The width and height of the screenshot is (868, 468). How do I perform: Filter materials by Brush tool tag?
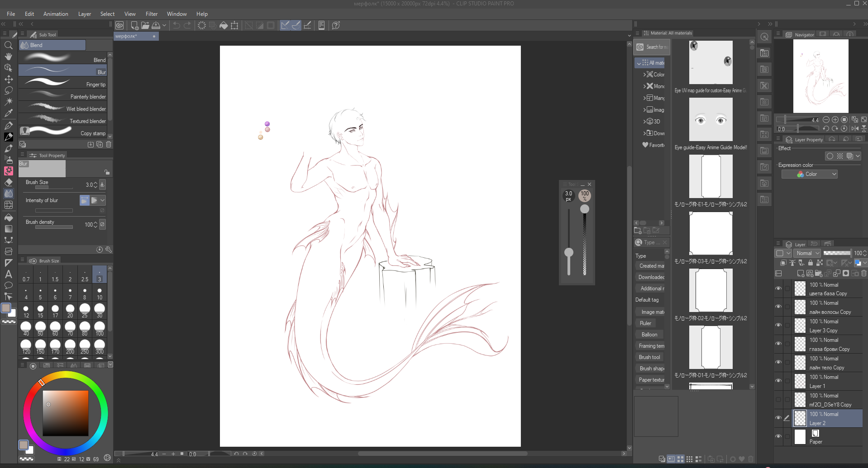tap(649, 357)
